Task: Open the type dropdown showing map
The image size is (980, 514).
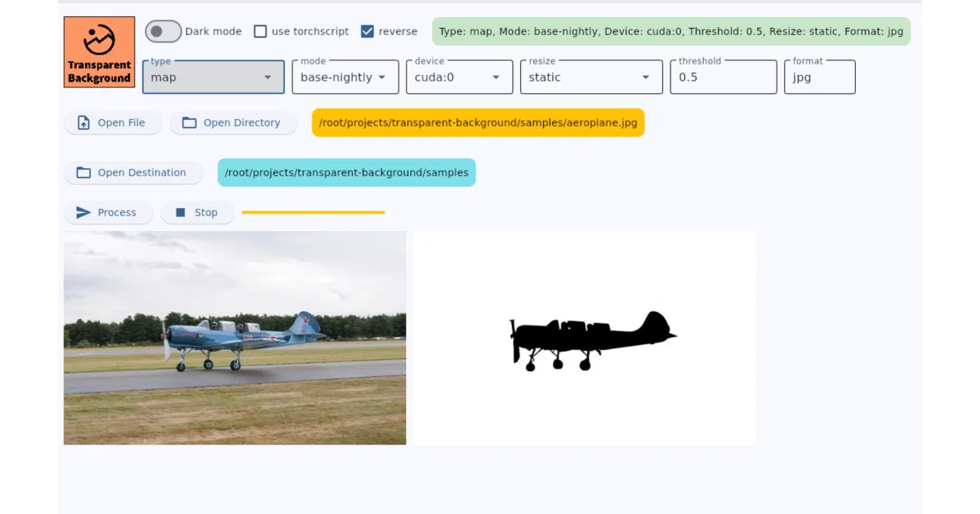Action: (x=213, y=77)
